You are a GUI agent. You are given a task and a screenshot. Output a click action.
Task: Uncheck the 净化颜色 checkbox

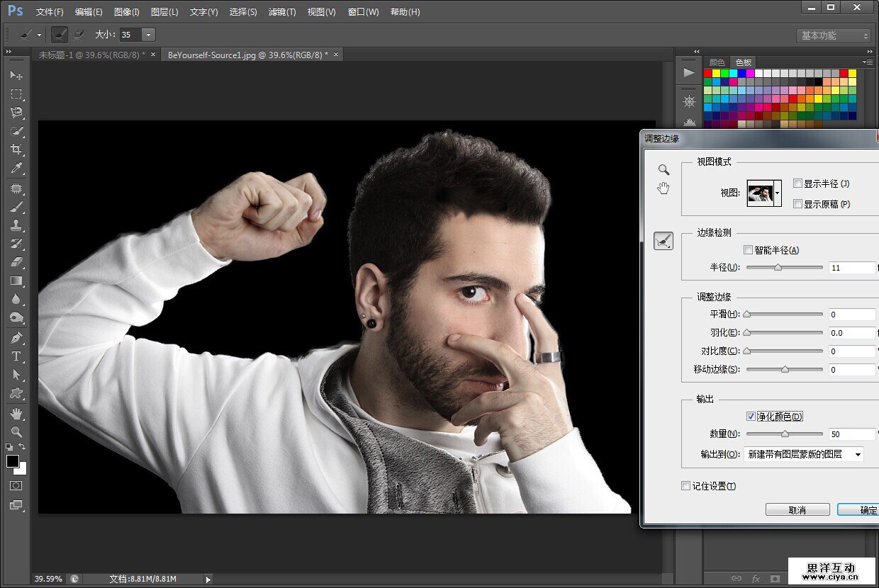[x=751, y=417]
